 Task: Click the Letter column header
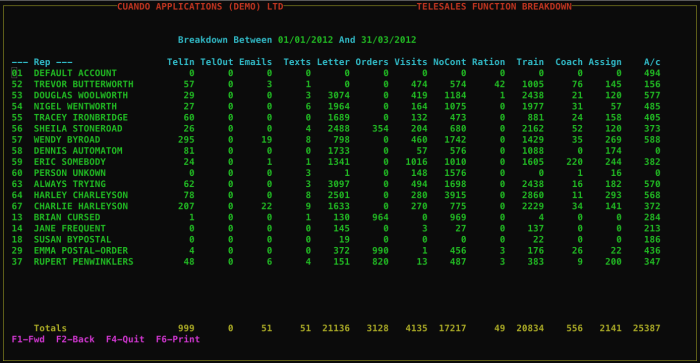(333, 62)
